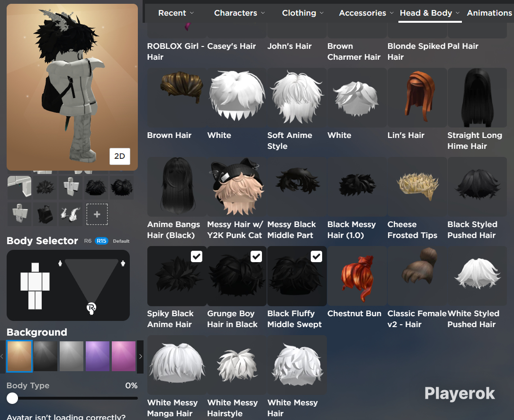Equip Anime Bangs Hair (Black)
Screen dimensions: 514x420
(x=177, y=186)
